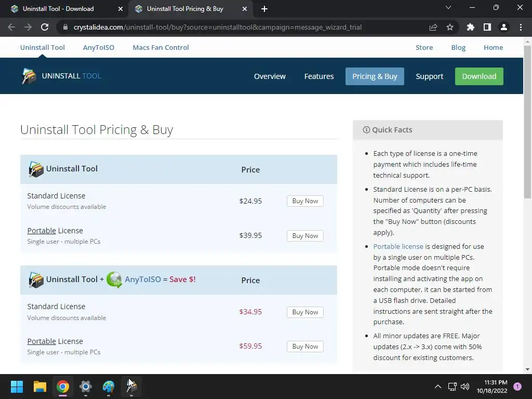Open File Explorer from taskbar

click(39, 387)
